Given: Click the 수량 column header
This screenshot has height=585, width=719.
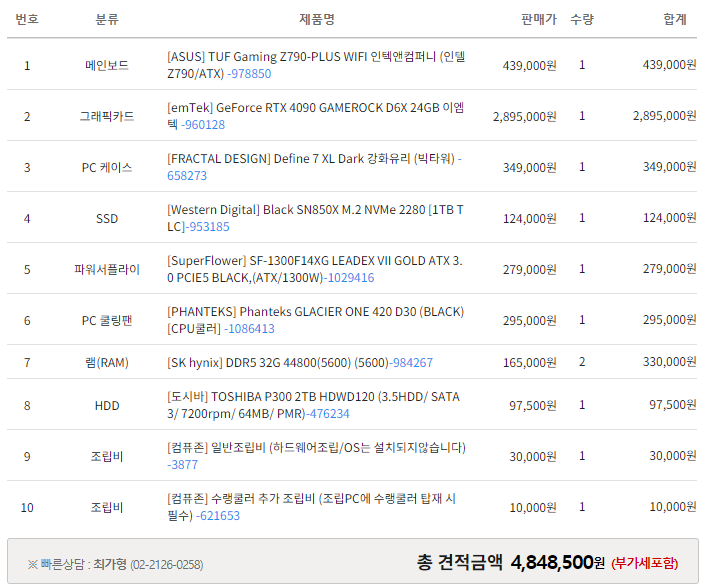Looking at the screenshot, I should (x=582, y=19).
